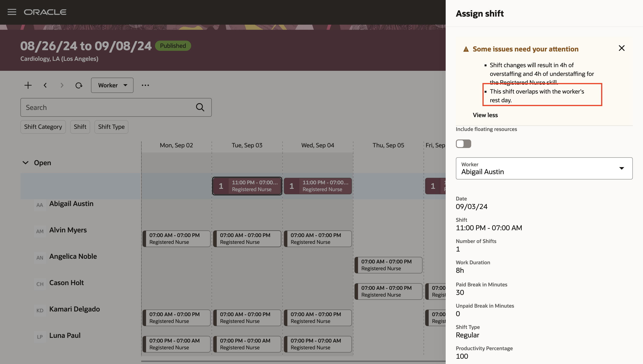Image resolution: width=643 pixels, height=364 pixels.
Task: Dismiss the issues warning message
Action: pyautogui.click(x=622, y=48)
